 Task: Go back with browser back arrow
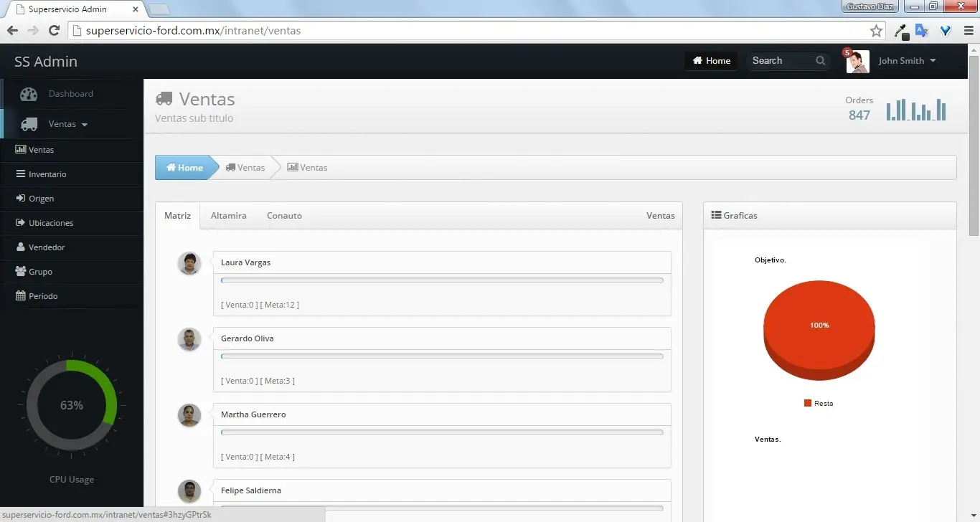click(12, 31)
